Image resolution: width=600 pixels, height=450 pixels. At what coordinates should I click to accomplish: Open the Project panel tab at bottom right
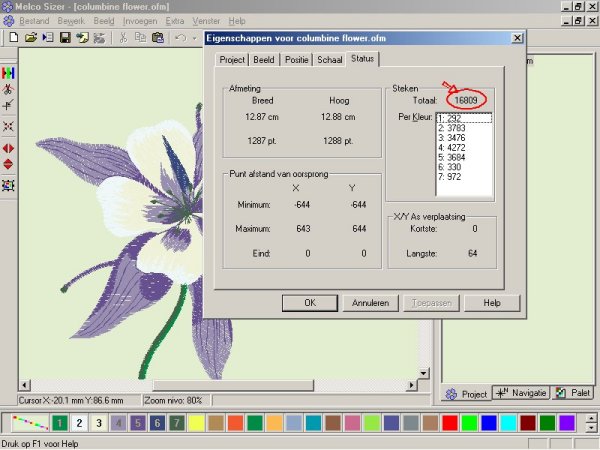(466, 394)
